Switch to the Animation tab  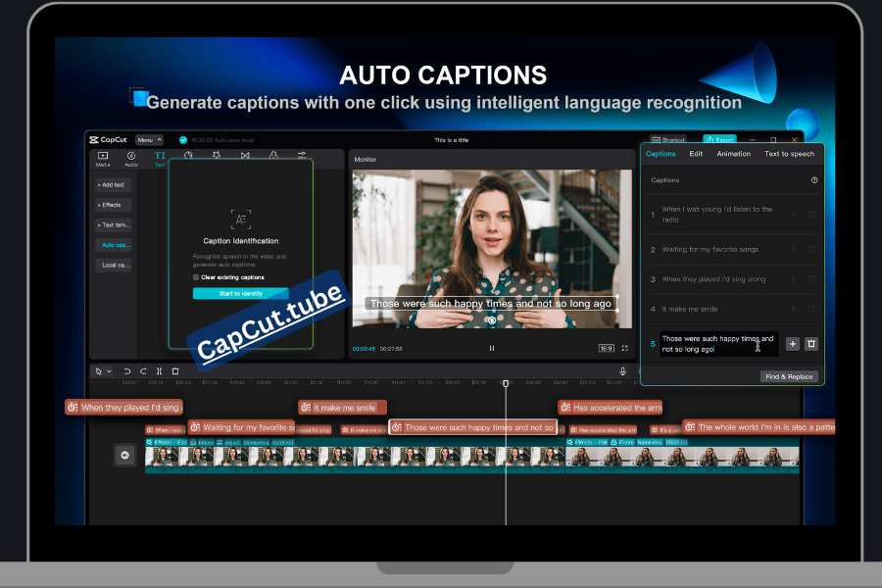[733, 154]
